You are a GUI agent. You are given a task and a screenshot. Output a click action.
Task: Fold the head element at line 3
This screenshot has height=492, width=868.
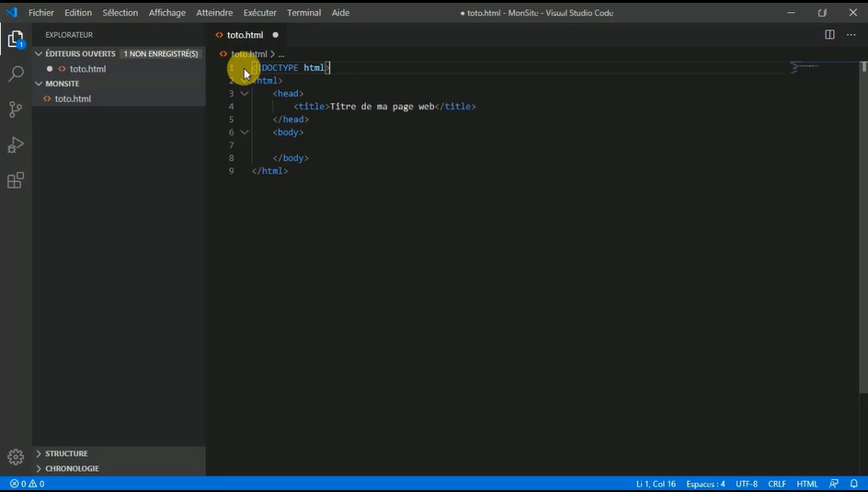click(245, 94)
